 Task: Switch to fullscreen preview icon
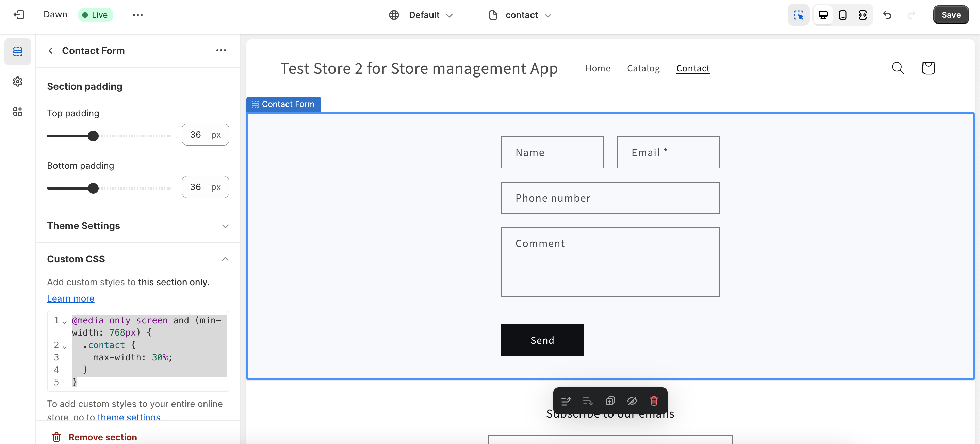point(863,15)
